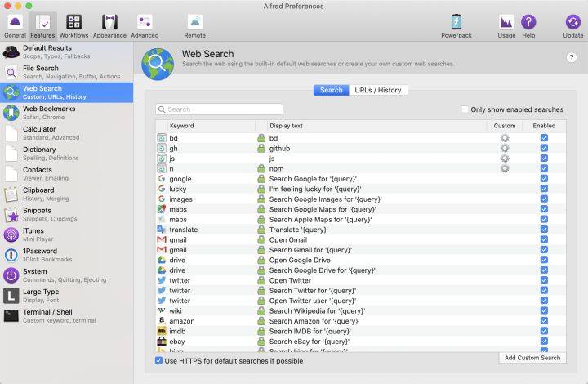
Task: Open the Appearance tuxedo icon
Action: click(109, 22)
